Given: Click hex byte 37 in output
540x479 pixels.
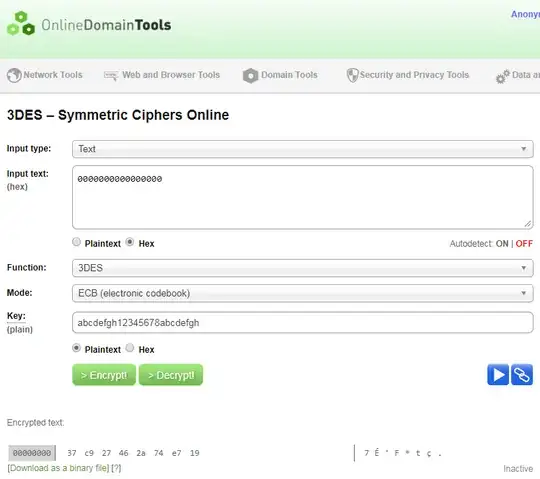Looking at the screenshot, I should (x=72, y=453).
